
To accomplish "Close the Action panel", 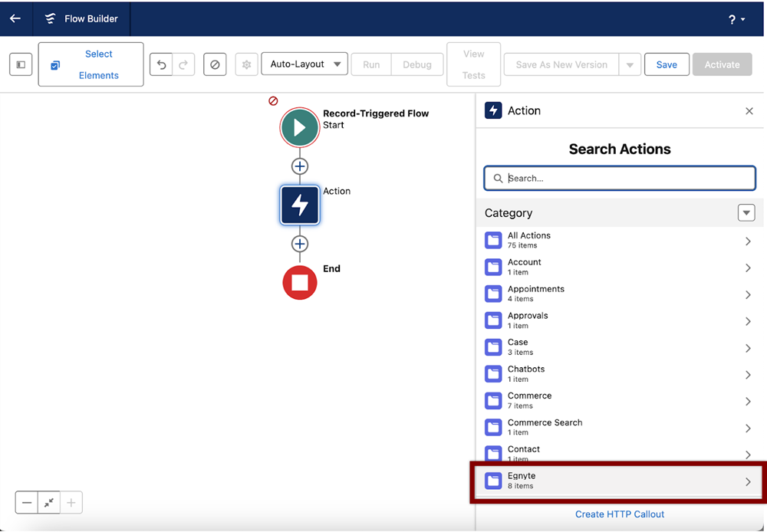I will point(749,111).
